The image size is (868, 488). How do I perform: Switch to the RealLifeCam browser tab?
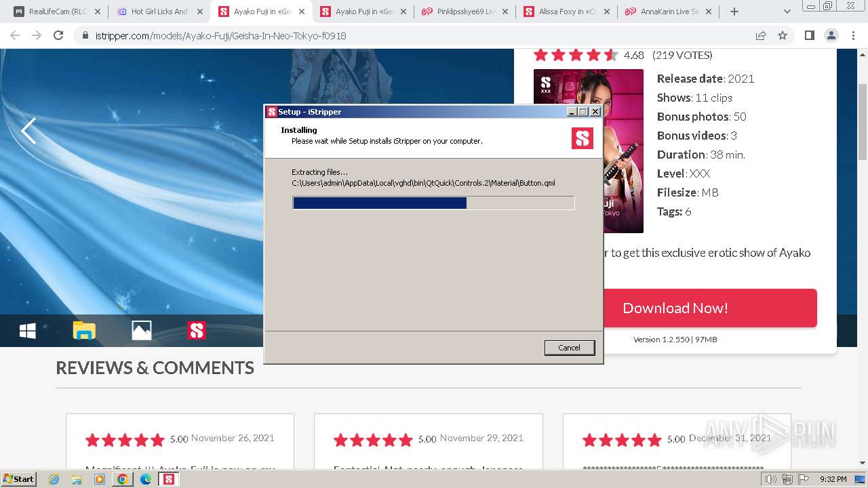[x=58, y=12]
